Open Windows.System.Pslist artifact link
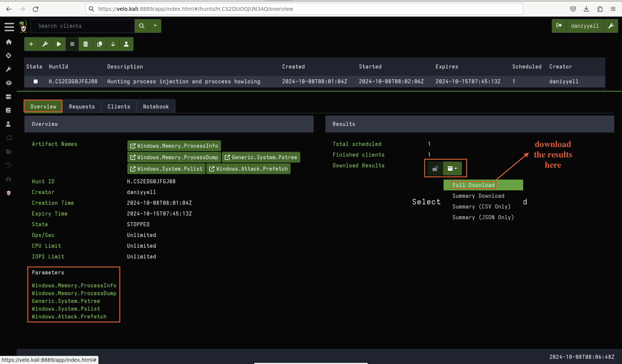The width and height of the screenshot is (622, 364). click(166, 169)
